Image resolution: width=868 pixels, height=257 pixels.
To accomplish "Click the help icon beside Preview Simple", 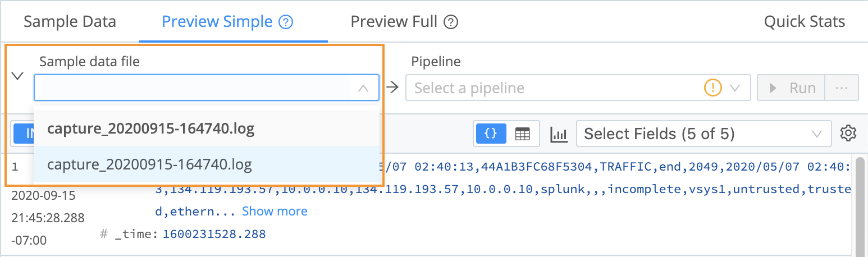I will (286, 22).
